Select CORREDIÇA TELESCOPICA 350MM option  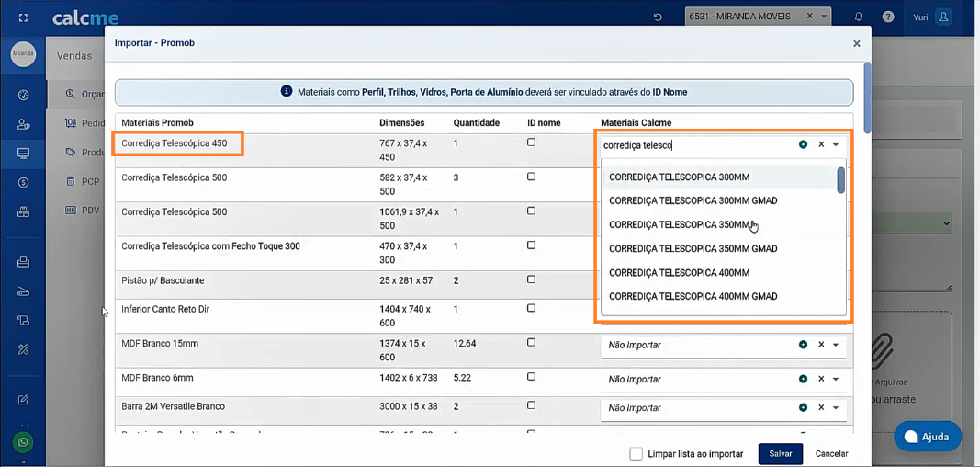pyautogui.click(x=680, y=224)
